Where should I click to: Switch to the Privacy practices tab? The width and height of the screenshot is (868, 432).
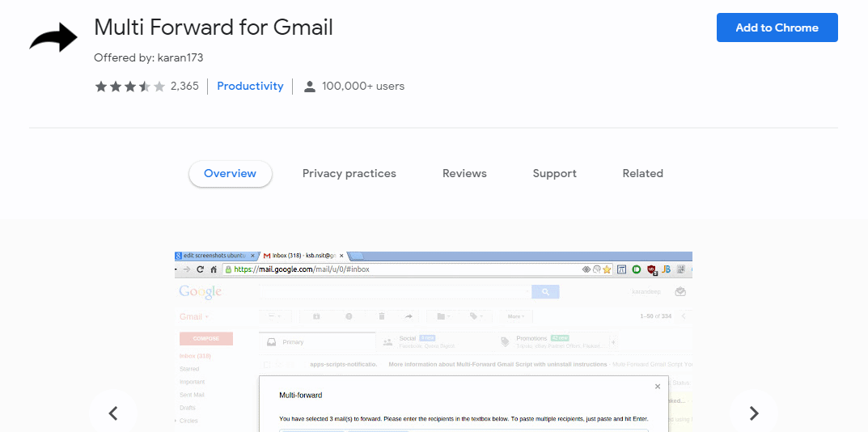pyautogui.click(x=349, y=173)
